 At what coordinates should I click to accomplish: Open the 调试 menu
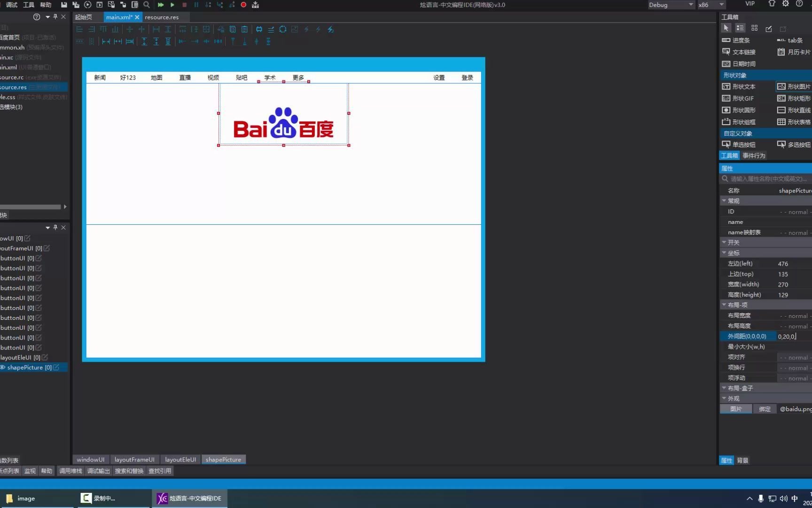pyautogui.click(x=12, y=5)
